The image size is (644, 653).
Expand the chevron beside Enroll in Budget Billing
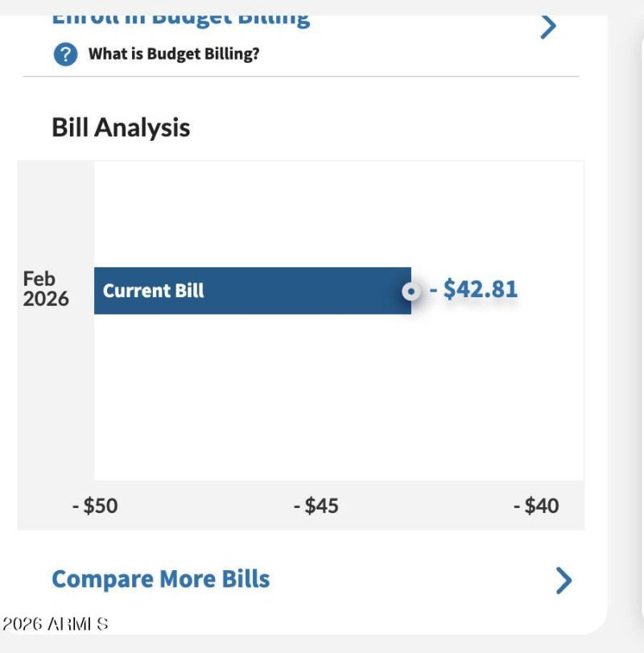pos(548,25)
